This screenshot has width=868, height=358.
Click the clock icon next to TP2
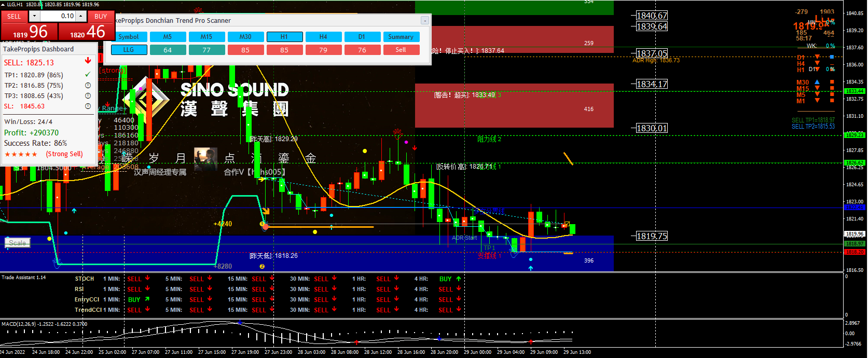click(88, 85)
